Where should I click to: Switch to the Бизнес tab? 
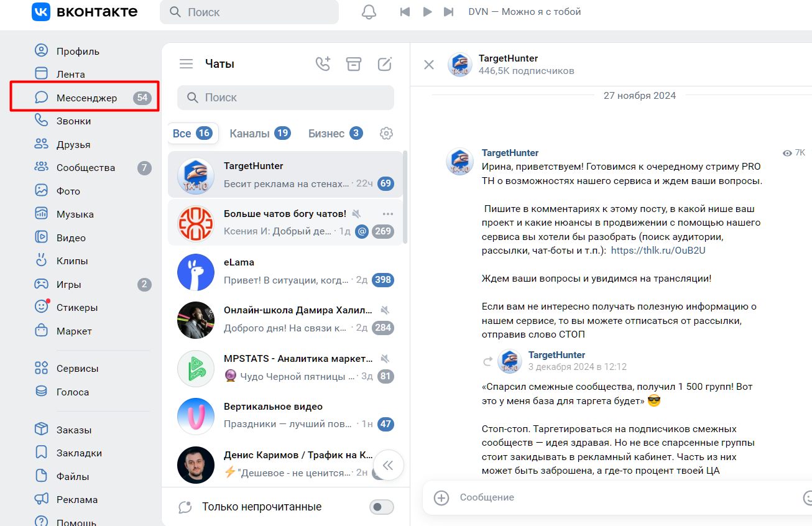(x=326, y=134)
